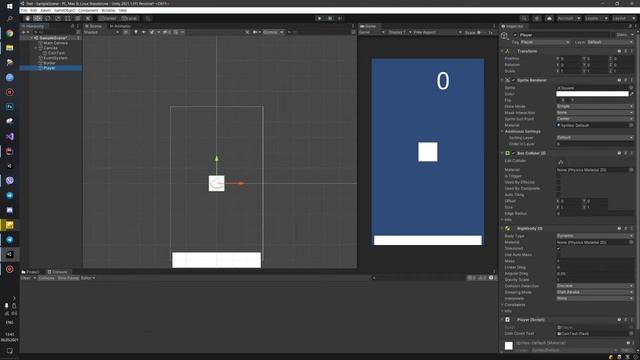Click the Order in Layer field
This screenshot has width=640, height=360.
coord(595,144)
